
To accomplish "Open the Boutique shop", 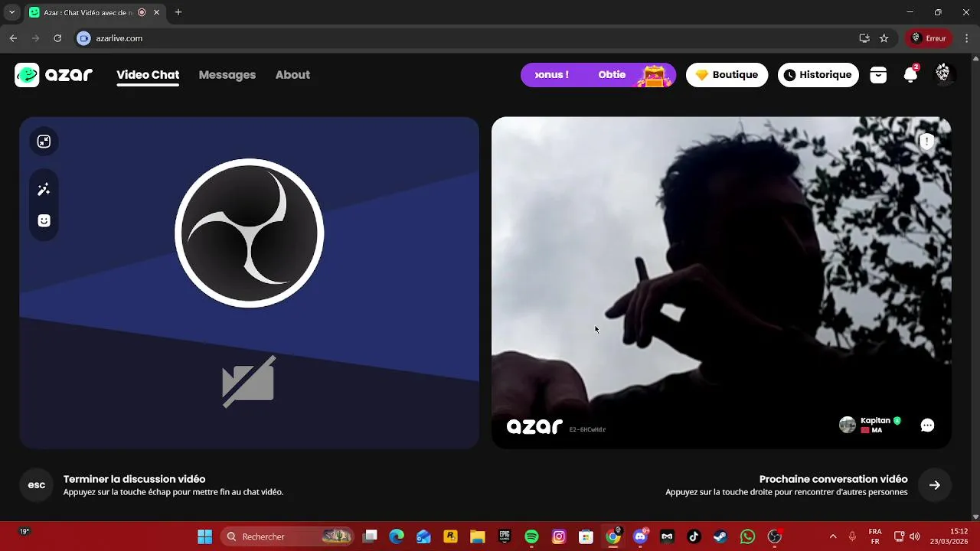I will pos(727,75).
